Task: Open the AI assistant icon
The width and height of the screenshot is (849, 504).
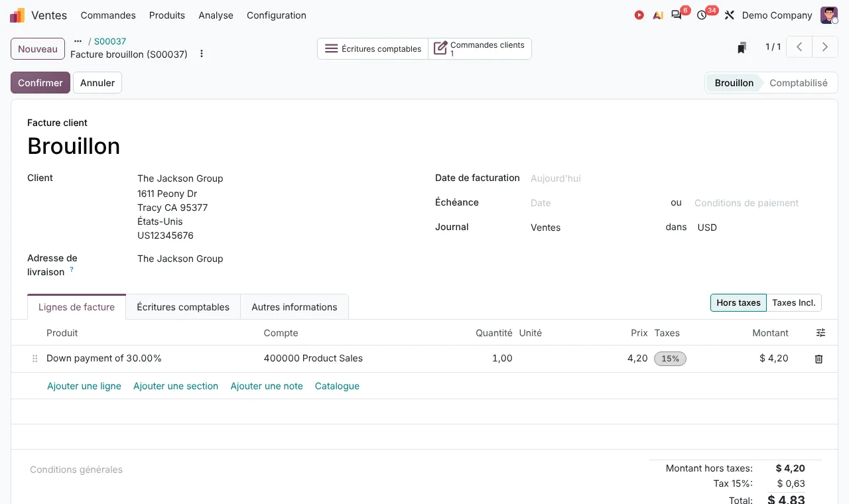Action: point(658,15)
